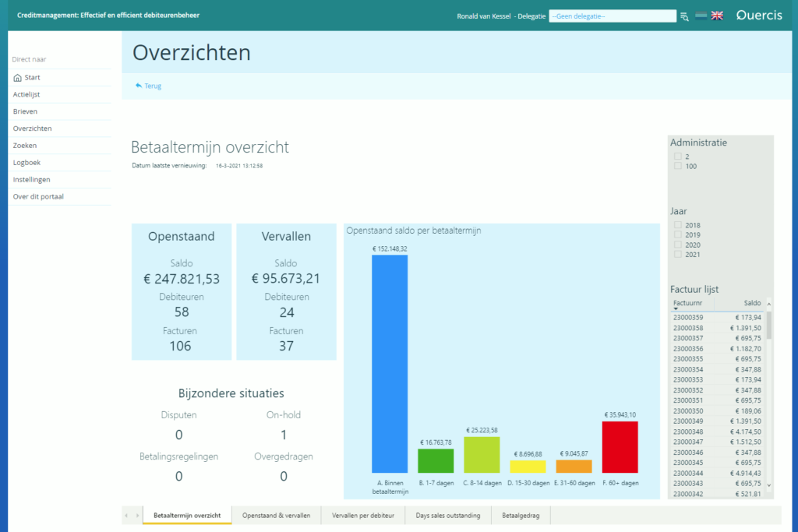Open the Days sales outstanding tab
This screenshot has height=532, width=798.
point(448,515)
